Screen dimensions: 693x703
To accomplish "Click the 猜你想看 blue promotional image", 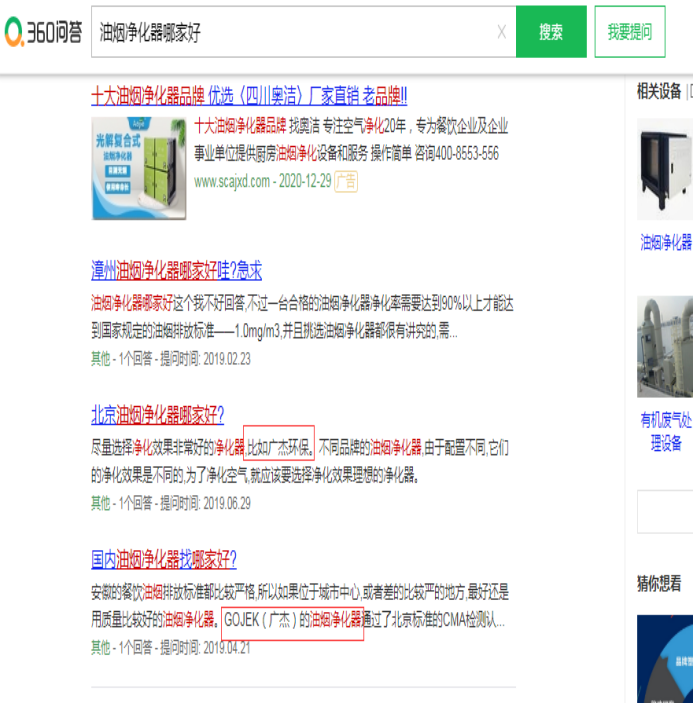I will tap(665, 659).
